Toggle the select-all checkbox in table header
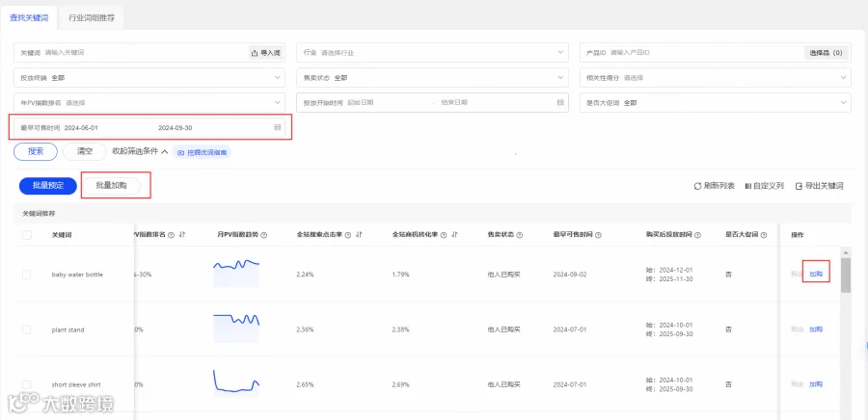This screenshot has width=868, height=420. coord(27,235)
